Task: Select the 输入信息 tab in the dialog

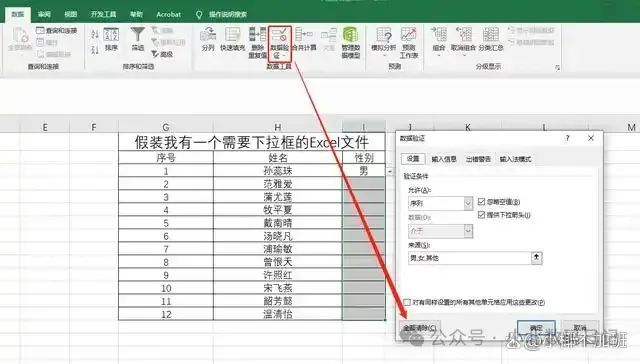Action: coord(444,159)
